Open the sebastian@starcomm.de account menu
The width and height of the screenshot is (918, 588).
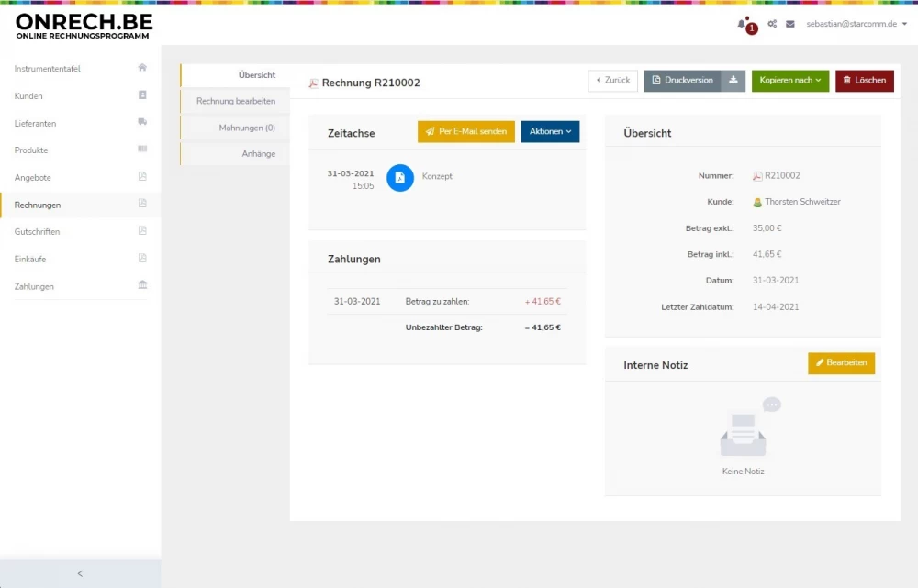point(856,24)
